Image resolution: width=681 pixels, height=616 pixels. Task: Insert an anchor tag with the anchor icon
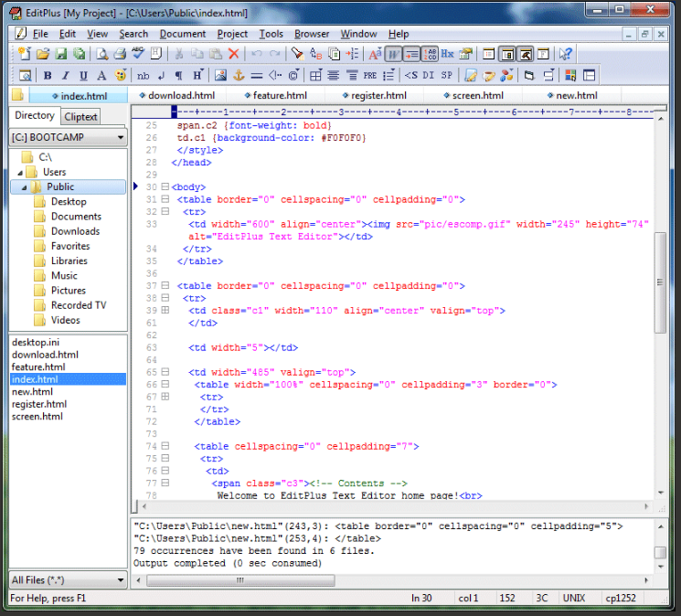click(239, 76)
